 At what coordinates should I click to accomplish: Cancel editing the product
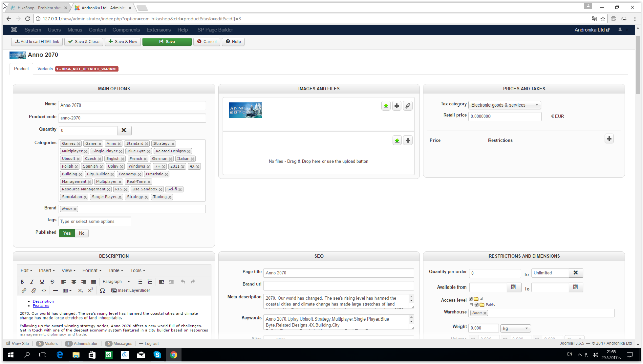207,42
